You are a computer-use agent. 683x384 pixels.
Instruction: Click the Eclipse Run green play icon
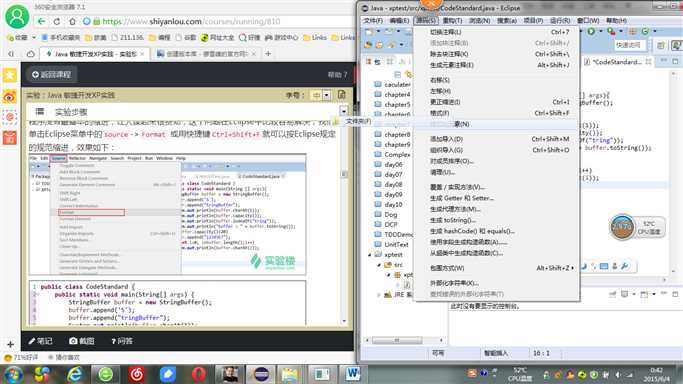click(x=591, y=31)
